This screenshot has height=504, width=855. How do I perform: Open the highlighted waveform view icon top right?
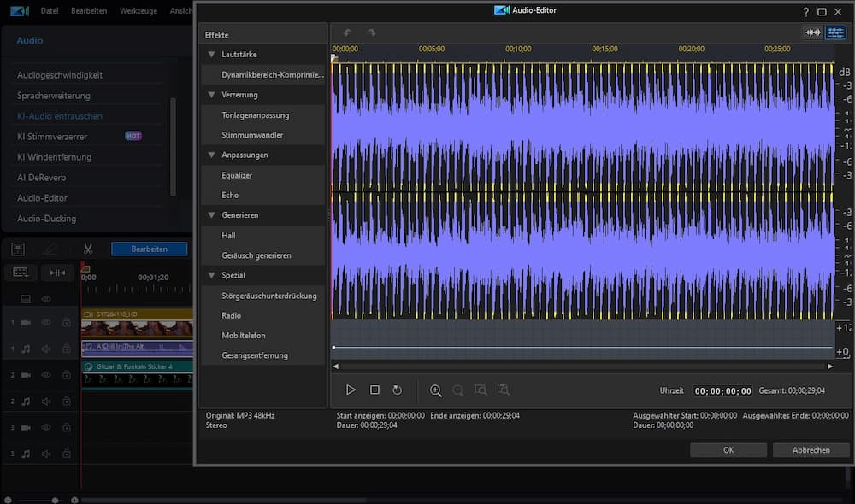(x=835, y=32)
